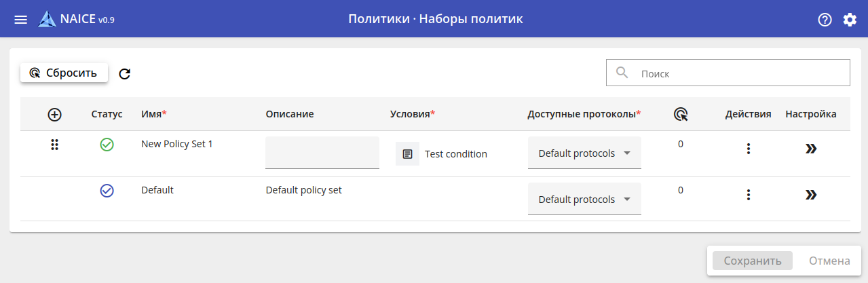This screenshot has height=283, width=868.
Task: Focus the Поиск search field
Action: click(x=740, y=73)
